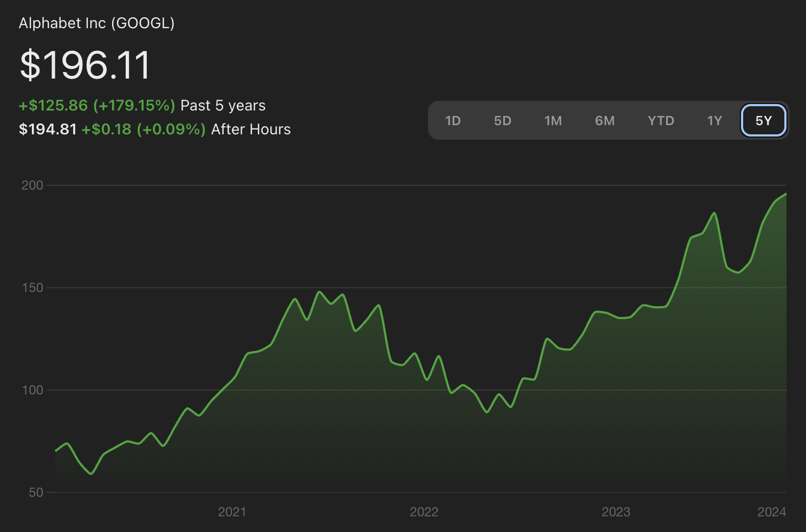The width and height of the screenshot is (806, 532).
Task: Click the 2021 x-axis label
Action: [x=232, y=512]
